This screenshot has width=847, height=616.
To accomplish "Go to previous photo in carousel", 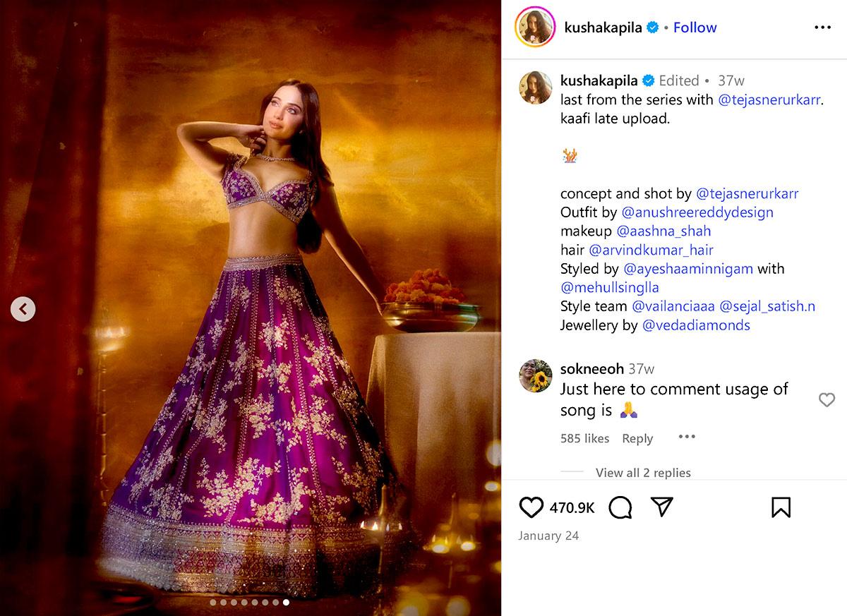I will click(x=23, y=308).
